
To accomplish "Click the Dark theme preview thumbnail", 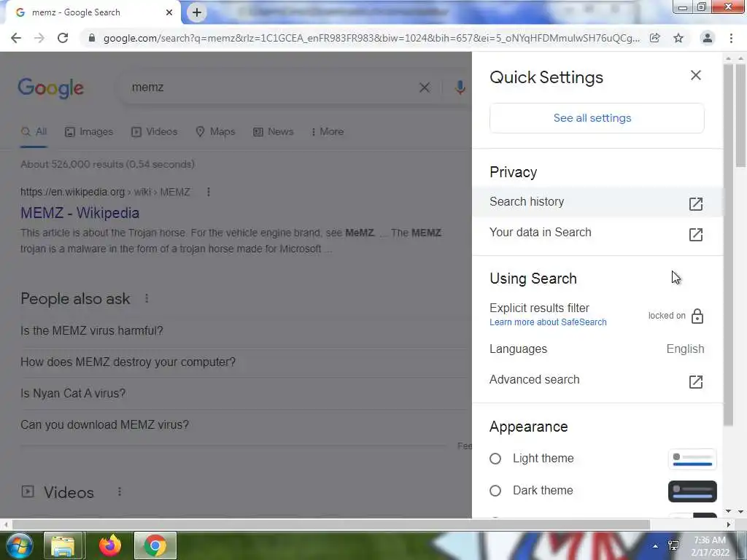I will pyautogui.click(x=692, y=491).
